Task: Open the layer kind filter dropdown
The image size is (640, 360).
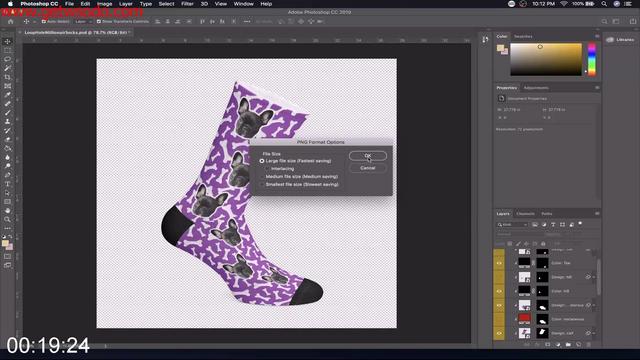Action: click(x=513, y=224)
